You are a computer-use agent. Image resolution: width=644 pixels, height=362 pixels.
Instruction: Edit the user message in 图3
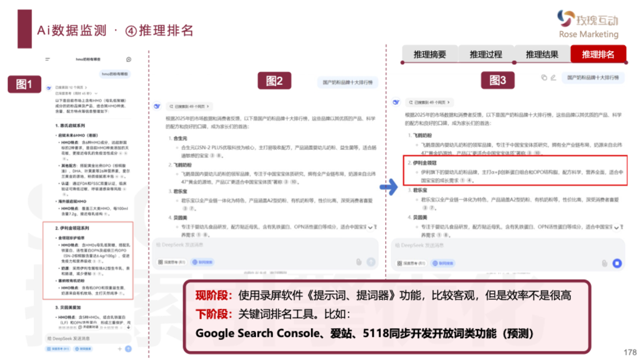(553, 77)
